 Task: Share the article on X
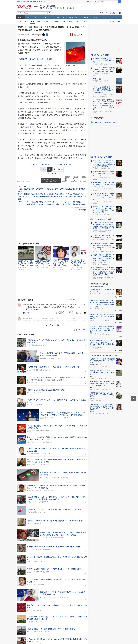[43, 35]
